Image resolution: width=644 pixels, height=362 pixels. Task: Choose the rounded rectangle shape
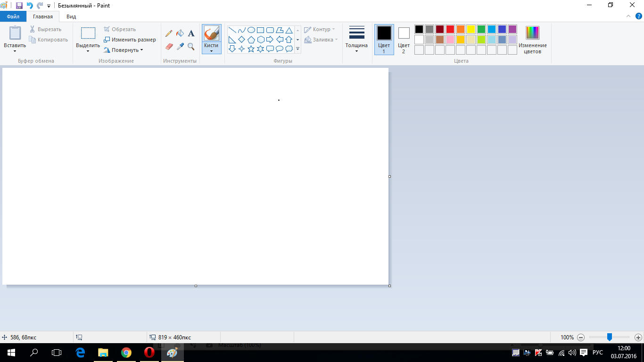(x=270, y=30)
